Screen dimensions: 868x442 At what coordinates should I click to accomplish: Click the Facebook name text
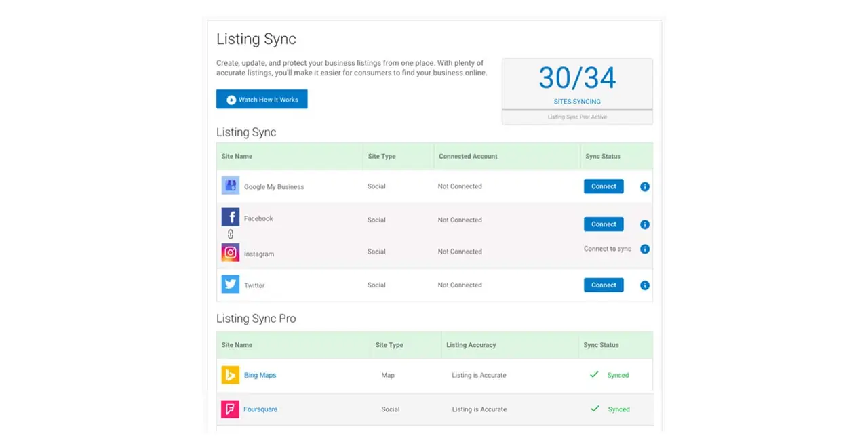tap(258, 218)
